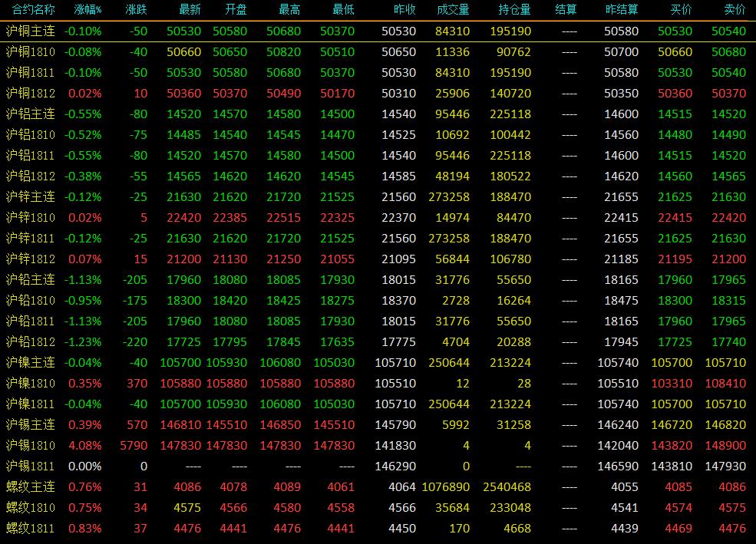
Task: Sort by 涨幅% column header
Action: [87, 10]
